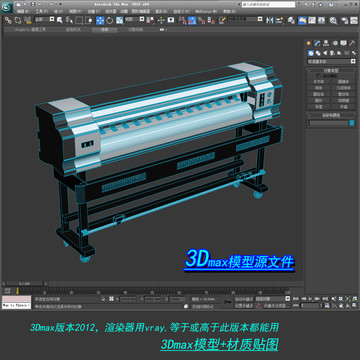Toggle the Percent Snap button
This screenshot has width=360, height=360.
201,20
